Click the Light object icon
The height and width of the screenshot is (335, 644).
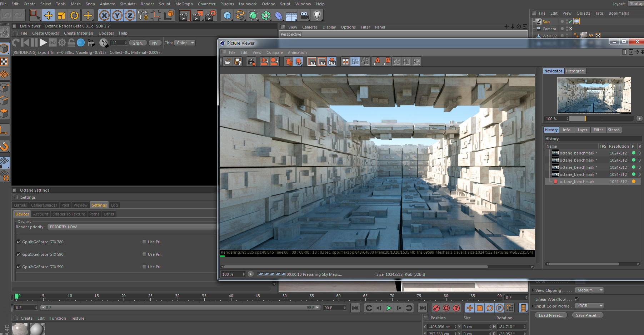point(317,15)
